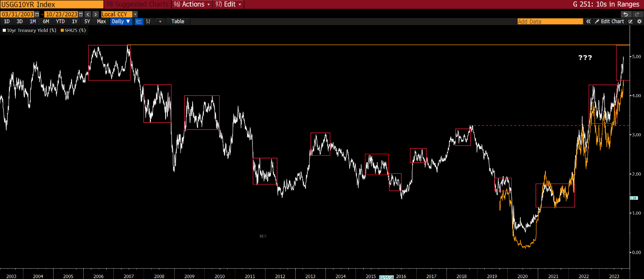Select the line chart type icon

[x=139, y=21]
